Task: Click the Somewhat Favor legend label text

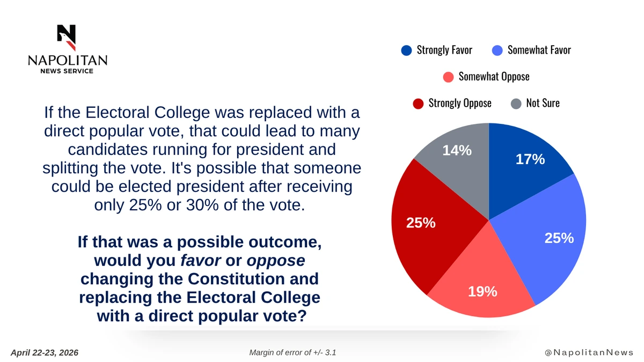Action: [x=539, y=50]
